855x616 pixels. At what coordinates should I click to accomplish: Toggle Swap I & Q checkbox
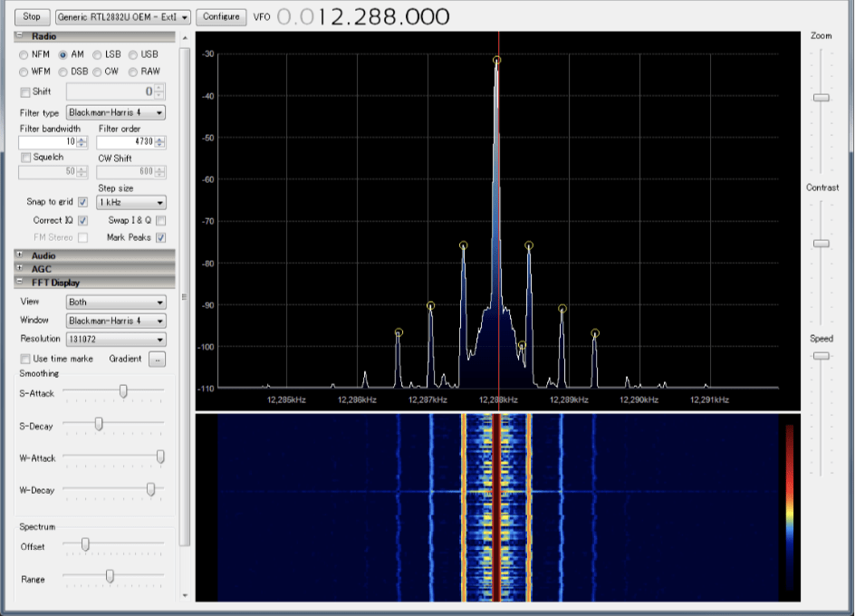(x=161, y=220)
